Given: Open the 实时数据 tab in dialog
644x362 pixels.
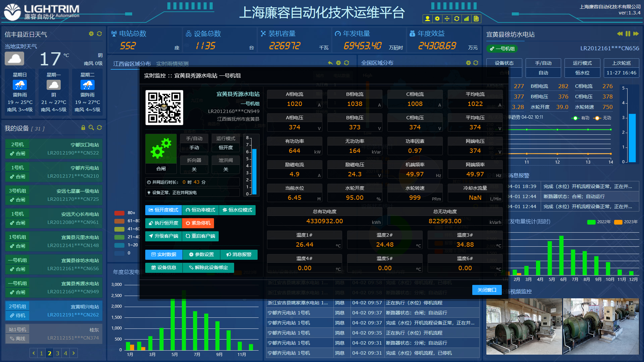Looking at the screenshot, I should (x=164, y=255).
